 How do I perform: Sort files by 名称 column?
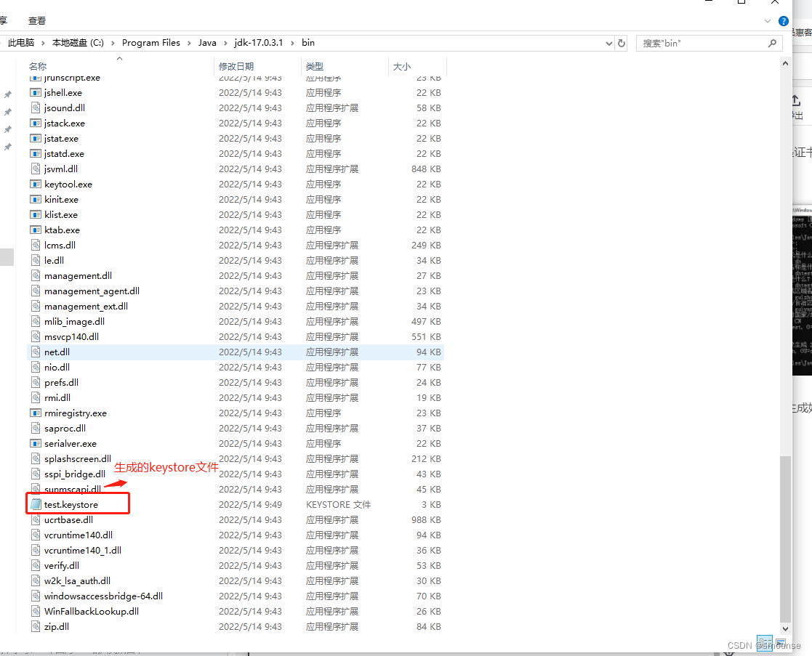(38, 66)
